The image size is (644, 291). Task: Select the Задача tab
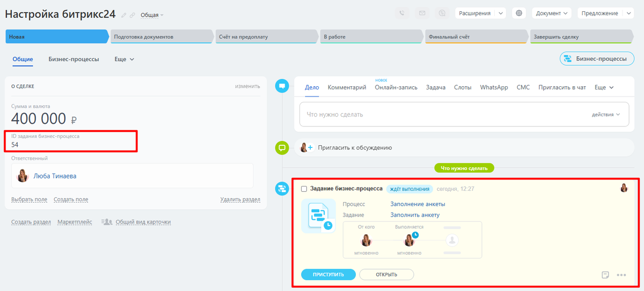pyautogui.click(x=436, y=87)
